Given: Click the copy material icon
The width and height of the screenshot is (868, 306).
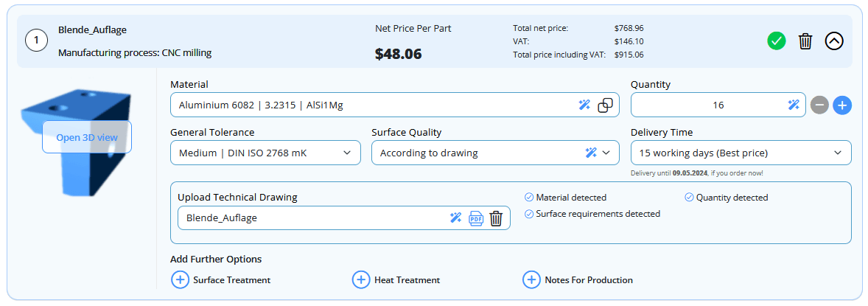Looking at the screenshot, I should [x=606, y=105].
